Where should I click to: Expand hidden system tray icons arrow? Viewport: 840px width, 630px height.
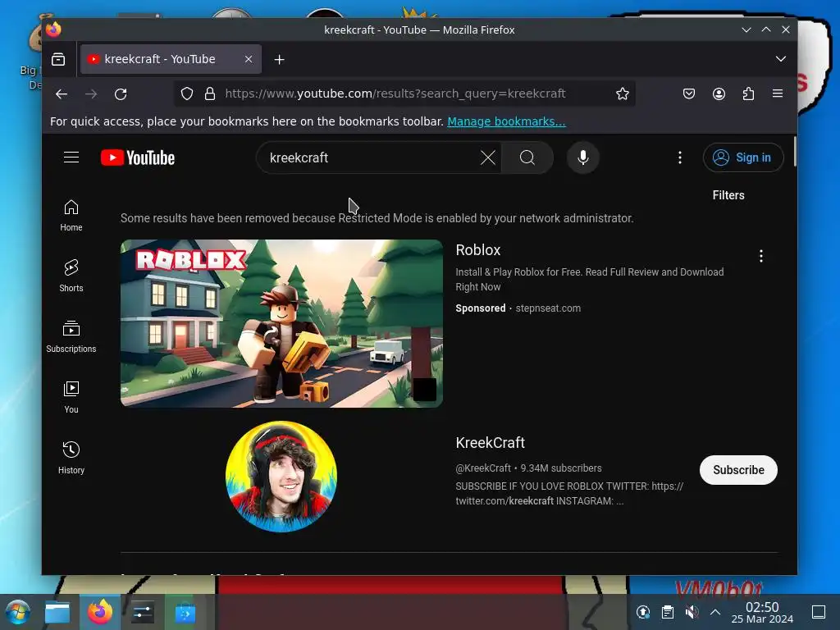tap(715, 612)
